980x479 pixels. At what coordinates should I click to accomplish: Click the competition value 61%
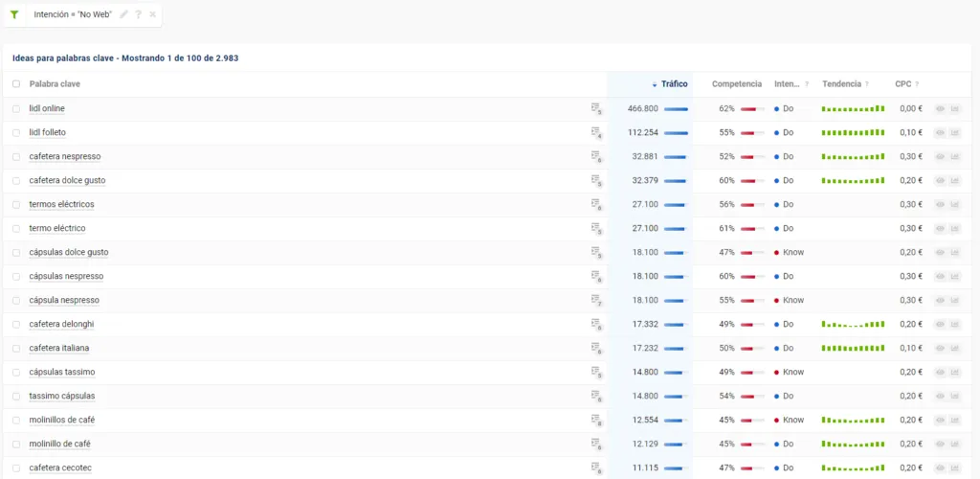726,228
